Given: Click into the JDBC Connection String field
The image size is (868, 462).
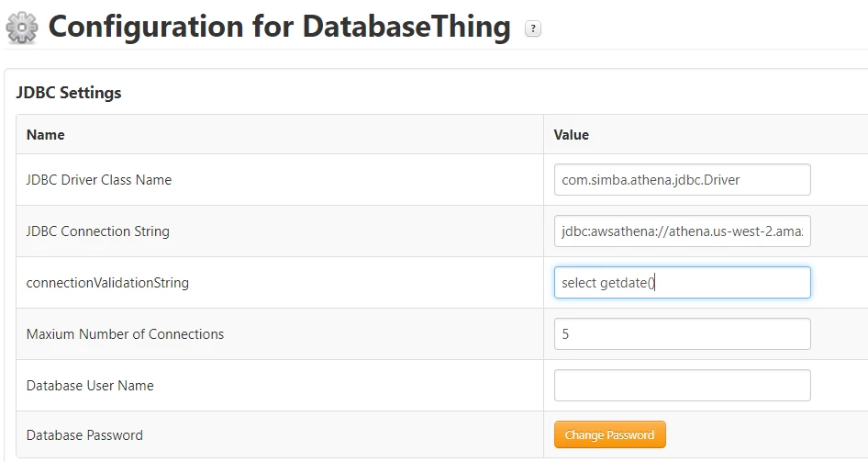Looking at the screenshot, I should (x=682, y=231).
